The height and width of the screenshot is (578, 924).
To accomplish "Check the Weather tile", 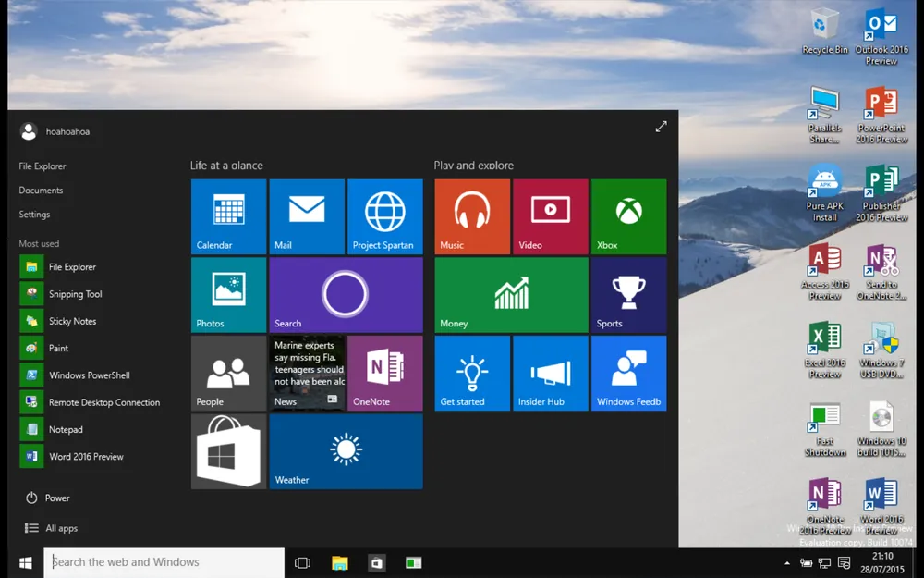I will tap(346, 451).
